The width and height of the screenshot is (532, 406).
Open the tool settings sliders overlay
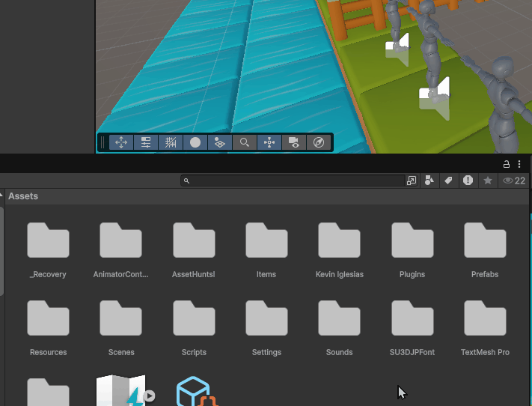[146, 142]
